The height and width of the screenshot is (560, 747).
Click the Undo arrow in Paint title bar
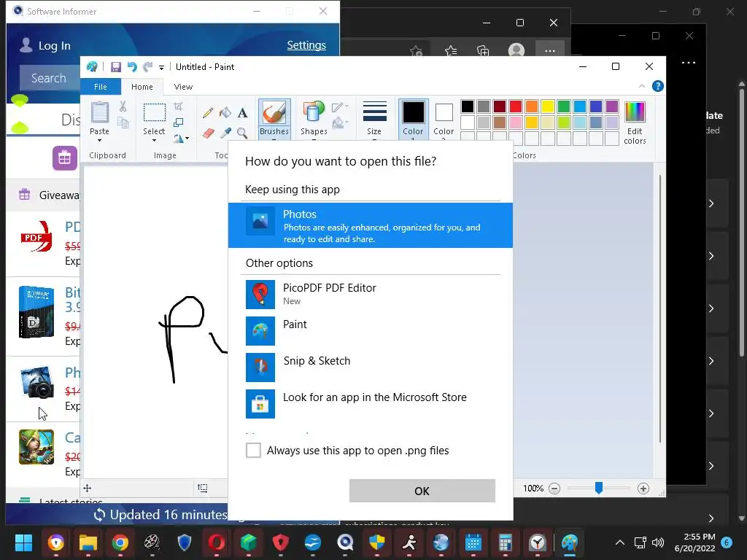coord(132,67)
